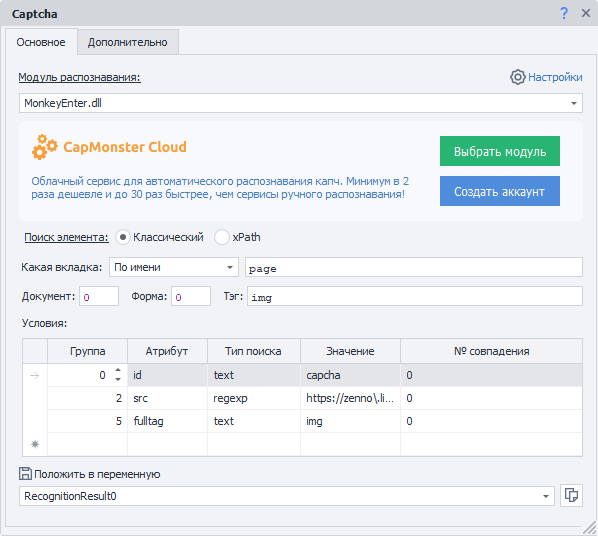Click the Документ number field
Screen dimensions: 598x536
coord(99,296)
